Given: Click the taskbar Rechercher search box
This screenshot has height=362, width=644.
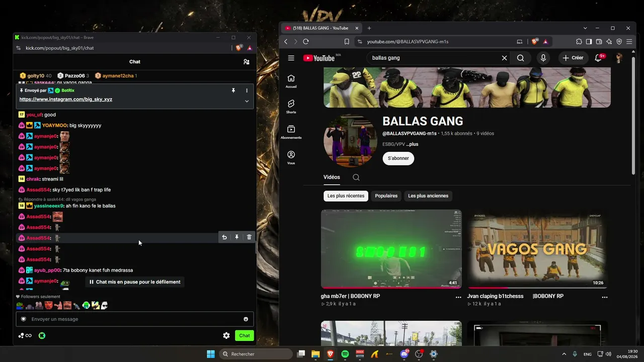Looking at the screenshot, I should click(x=256, y=354).
